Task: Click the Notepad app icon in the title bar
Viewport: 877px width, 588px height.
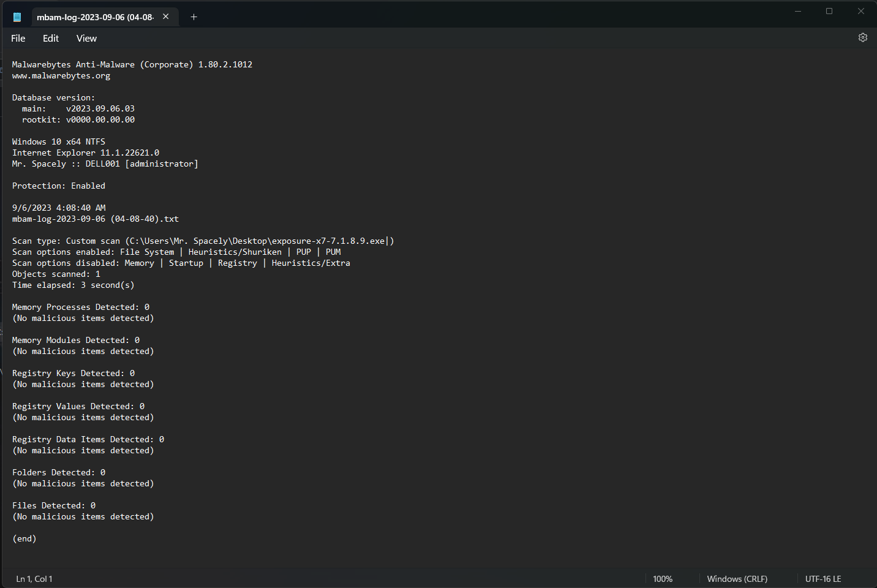Action: (x=17, y=17)
